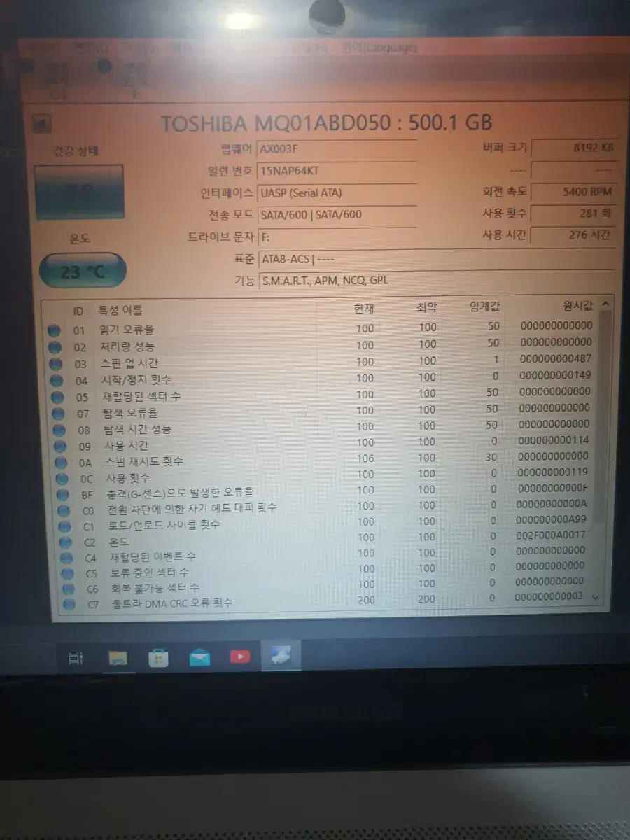
Task: Select the raw value 000000000003
Action: tap(549, 596)
